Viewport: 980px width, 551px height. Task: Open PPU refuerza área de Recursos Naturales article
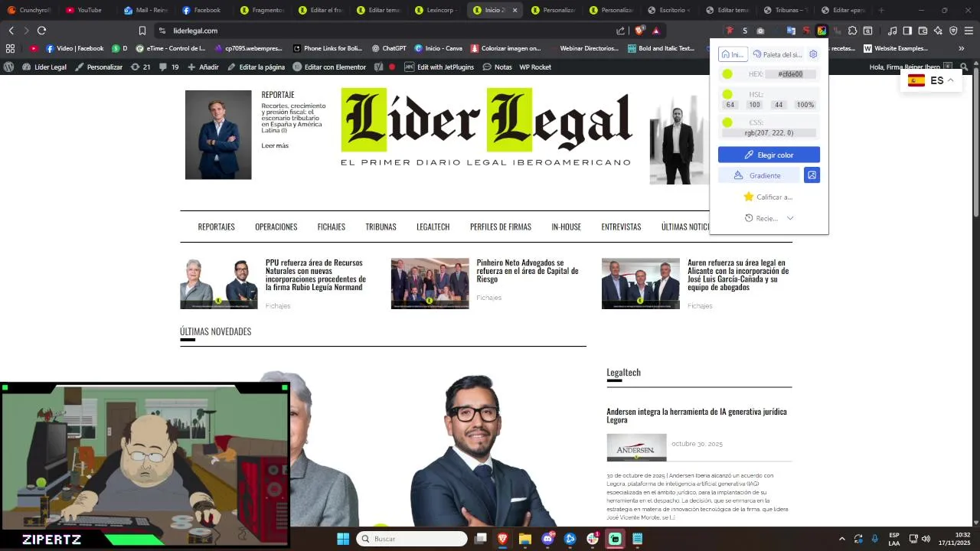click(315, 275)
